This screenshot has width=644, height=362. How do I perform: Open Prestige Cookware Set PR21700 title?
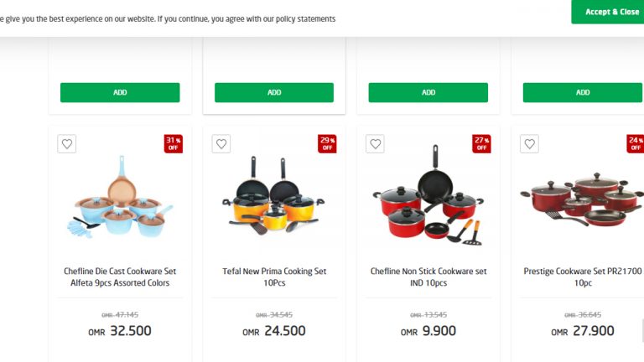pos(583,277)
